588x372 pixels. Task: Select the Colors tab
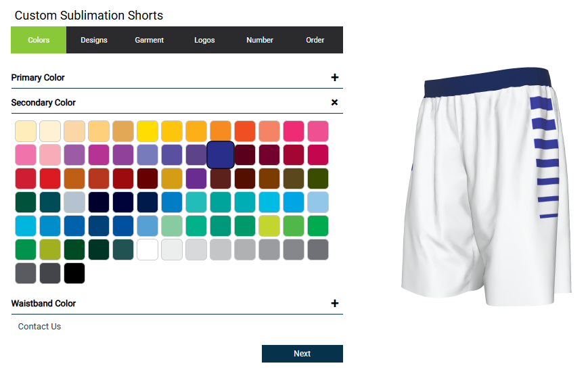pos(39,40)
